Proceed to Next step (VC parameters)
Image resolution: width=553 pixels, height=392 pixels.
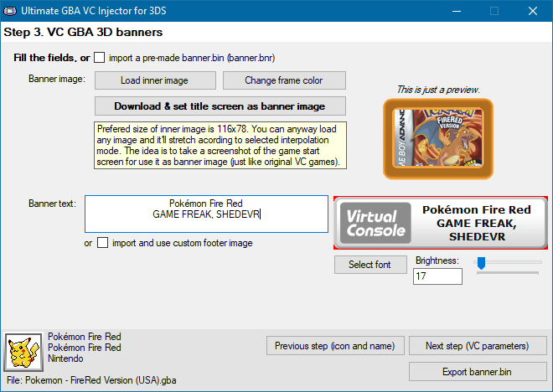click(x=478, y=346)
